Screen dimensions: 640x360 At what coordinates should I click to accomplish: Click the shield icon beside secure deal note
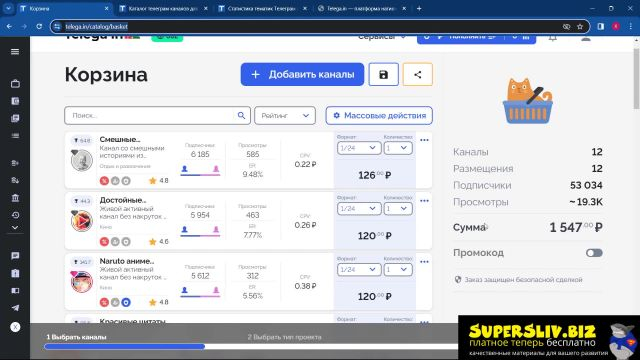click(458, 280)
